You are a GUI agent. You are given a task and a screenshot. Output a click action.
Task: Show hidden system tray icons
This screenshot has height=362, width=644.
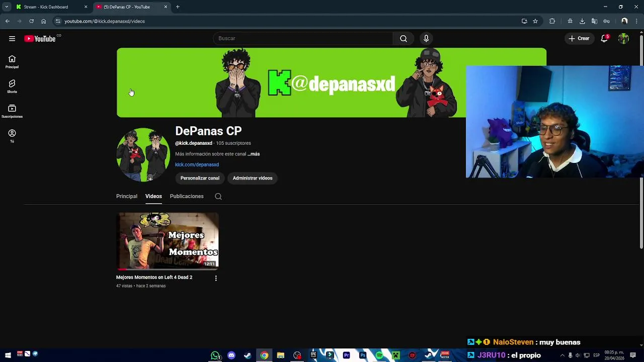pos(562,355)
